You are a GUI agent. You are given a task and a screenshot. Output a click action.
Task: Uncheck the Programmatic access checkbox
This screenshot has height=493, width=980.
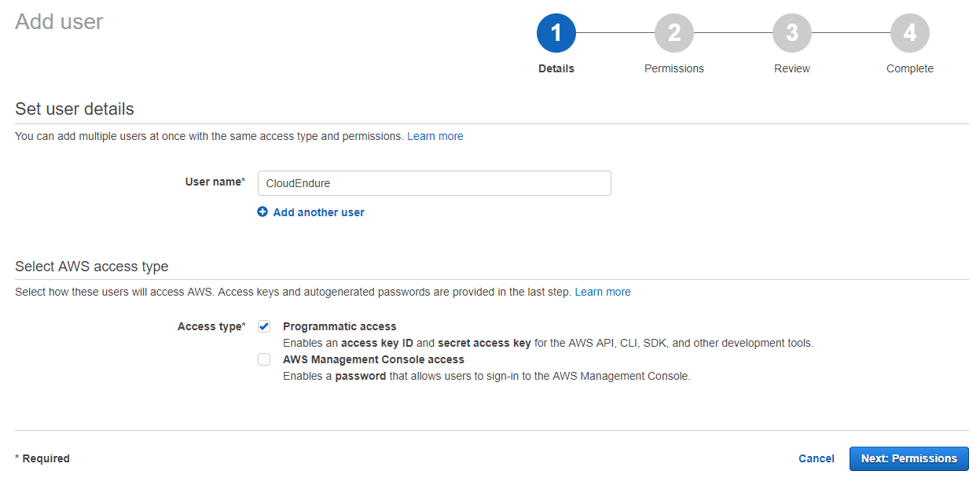click(x=264, y=327)
